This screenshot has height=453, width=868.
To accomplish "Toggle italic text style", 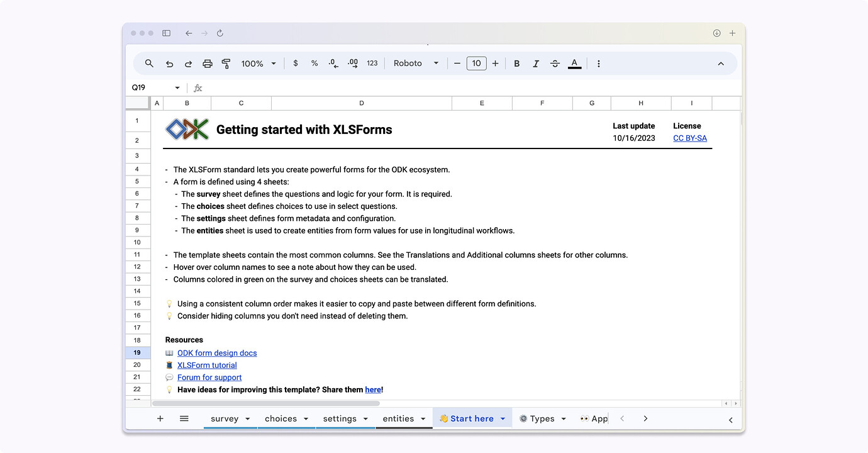I will coord(536,64).
